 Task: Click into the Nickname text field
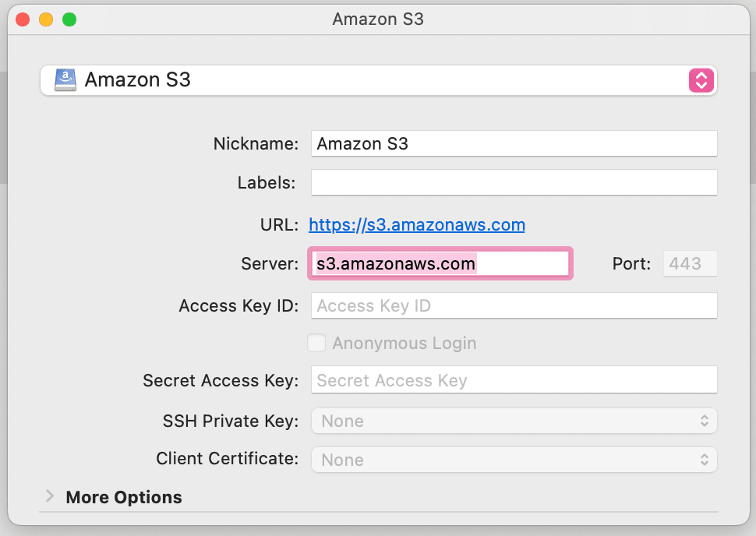(x=514, y=143)
